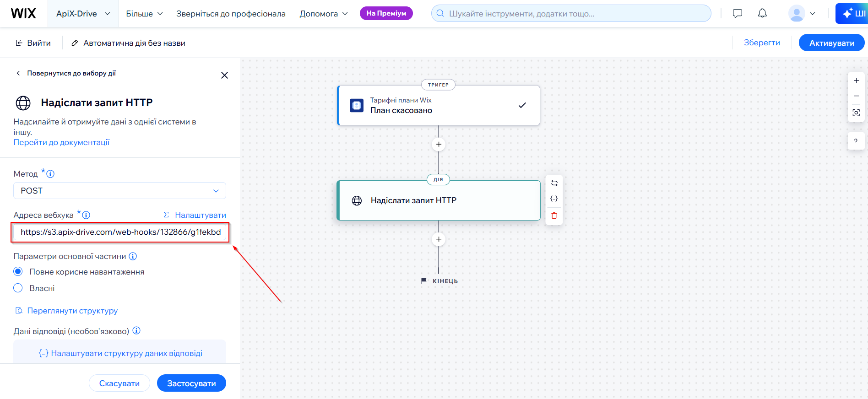The width and height of the screenshot is (868, 399).
Task: Click the Скасувати button
Action: click(119, 383)
